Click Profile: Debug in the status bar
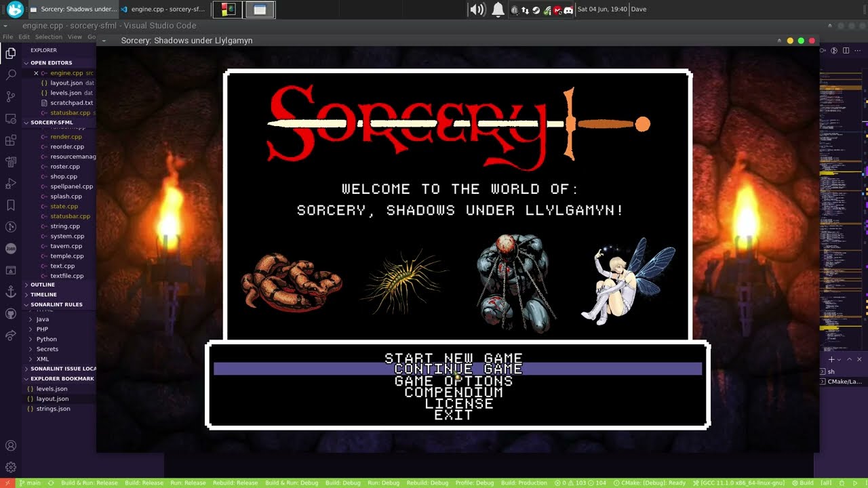Image resolution: width=868 pixels, height=488 pixels. point(475,483)
